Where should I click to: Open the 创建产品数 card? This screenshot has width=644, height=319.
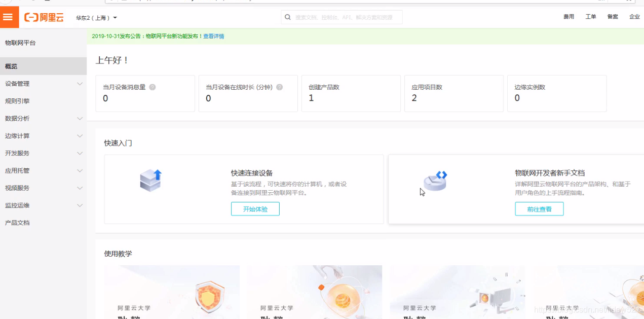(351, 93)
